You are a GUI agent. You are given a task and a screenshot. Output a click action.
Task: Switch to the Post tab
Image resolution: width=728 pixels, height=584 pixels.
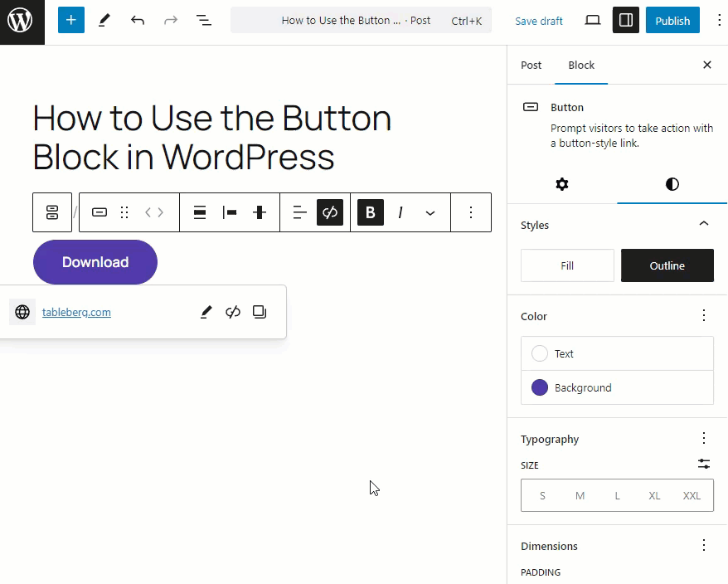tap(531, 65)
